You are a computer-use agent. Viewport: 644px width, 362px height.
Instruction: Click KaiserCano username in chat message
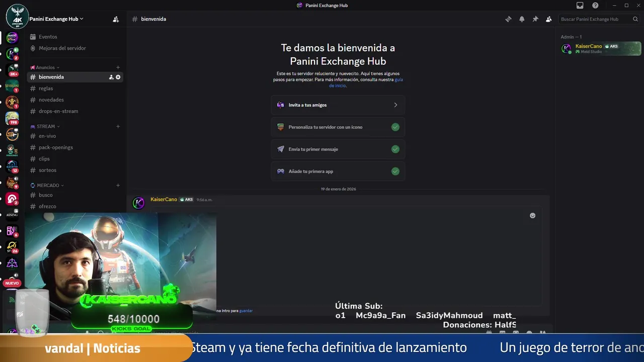click(x=164, y=200)
